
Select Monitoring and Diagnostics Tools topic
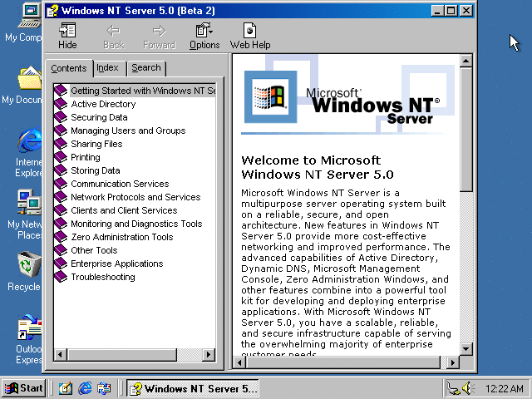[x=136, y=224]
